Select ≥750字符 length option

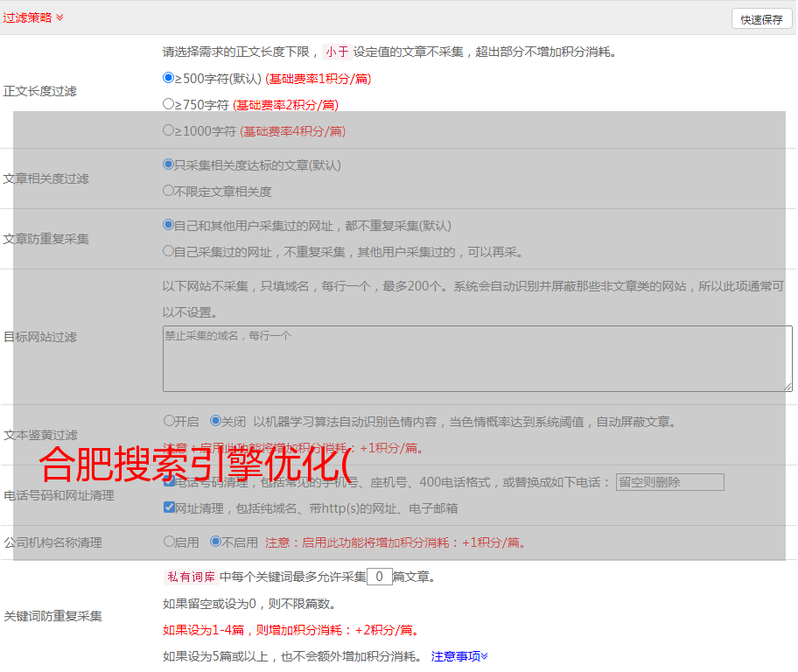(169, 104)
